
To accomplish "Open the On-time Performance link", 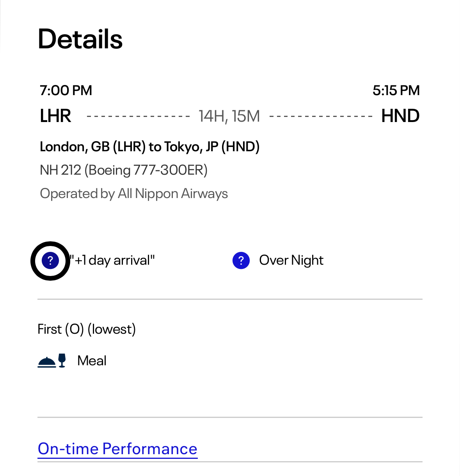I will [117, 449].
